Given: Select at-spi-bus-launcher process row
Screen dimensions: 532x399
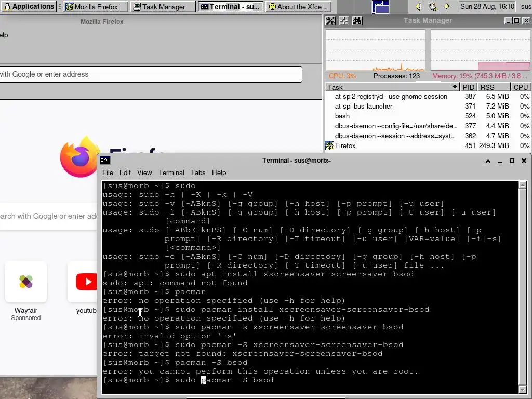Looking at the screenshot, I should 428,106.
